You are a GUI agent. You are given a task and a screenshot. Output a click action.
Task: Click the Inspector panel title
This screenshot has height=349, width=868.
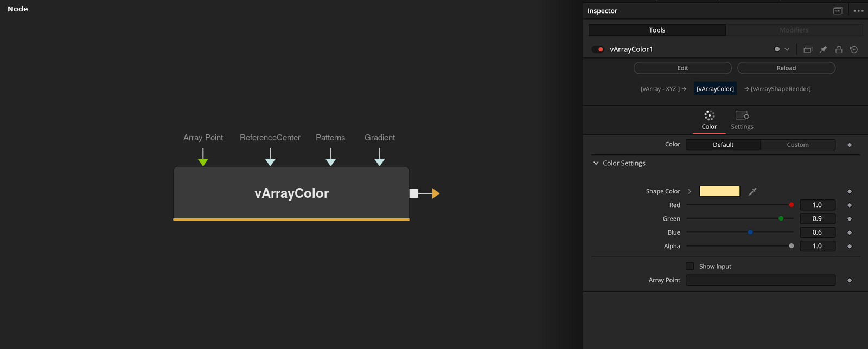click(x=602, y=11)
